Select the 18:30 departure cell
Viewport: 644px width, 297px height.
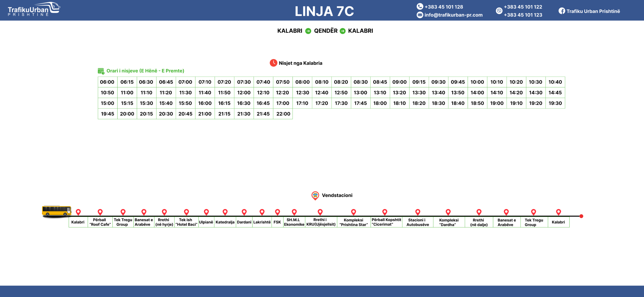pos(438,103)
